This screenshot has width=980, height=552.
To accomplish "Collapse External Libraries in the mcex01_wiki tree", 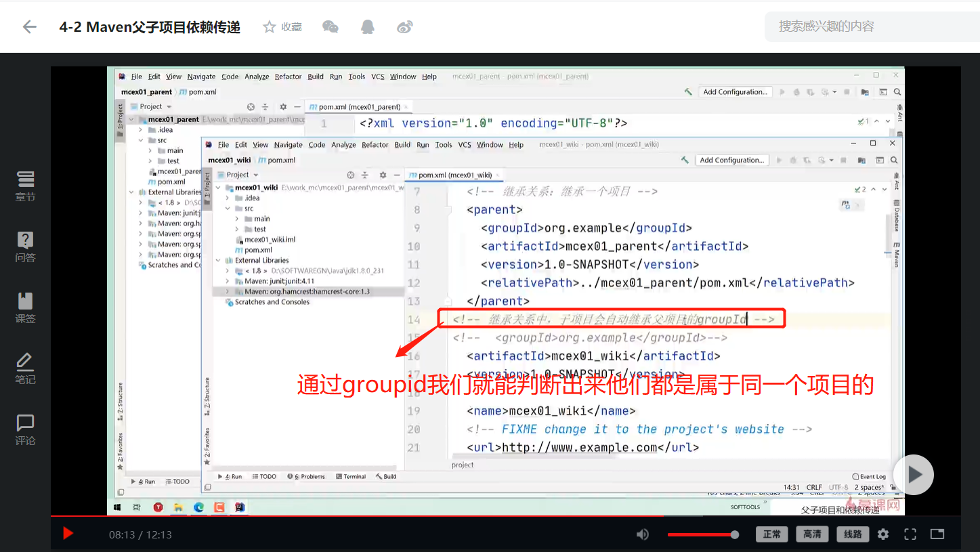I will tap(219, 261).
